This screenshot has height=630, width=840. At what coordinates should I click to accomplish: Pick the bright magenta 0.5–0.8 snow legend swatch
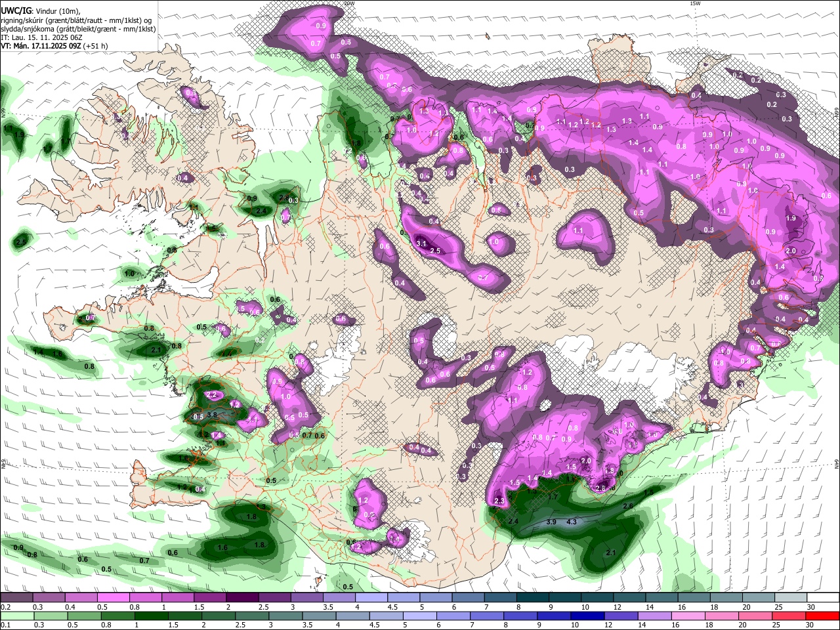click(x=113, y=598)
